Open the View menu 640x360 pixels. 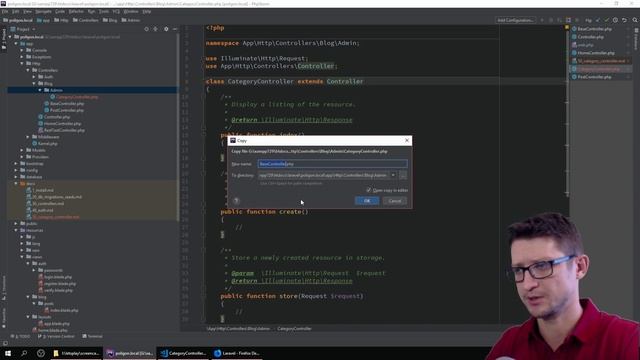tap(27, 11)
